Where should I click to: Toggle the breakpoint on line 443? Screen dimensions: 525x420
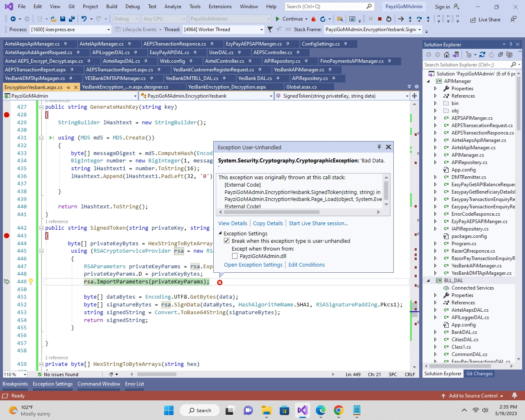[x=7, y=235]
